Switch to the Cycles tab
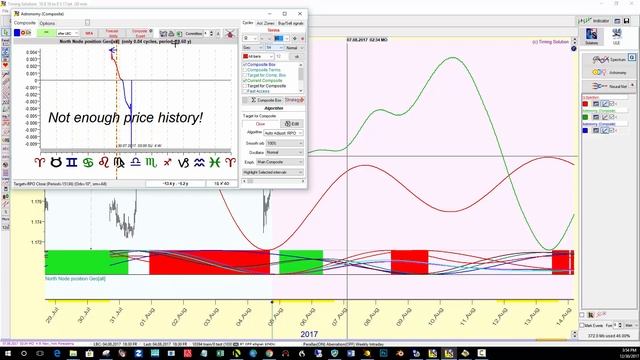640x360 pixels. pos(248,23)
